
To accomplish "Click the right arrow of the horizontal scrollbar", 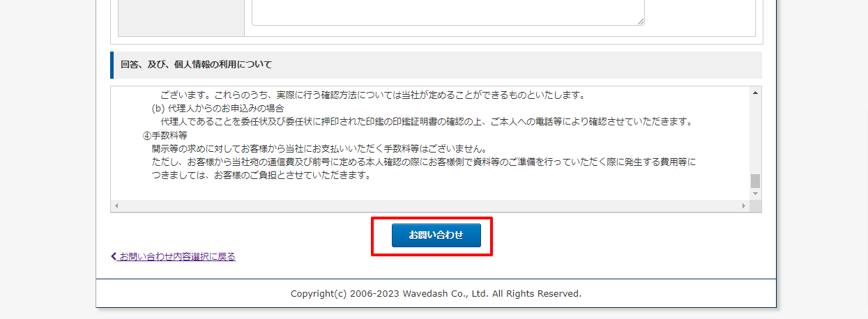I will 744,206.
